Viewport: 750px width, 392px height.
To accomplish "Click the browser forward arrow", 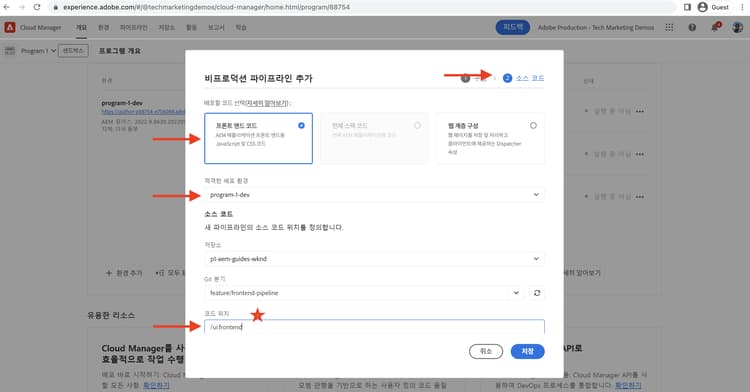I will (x=22, y=7).
